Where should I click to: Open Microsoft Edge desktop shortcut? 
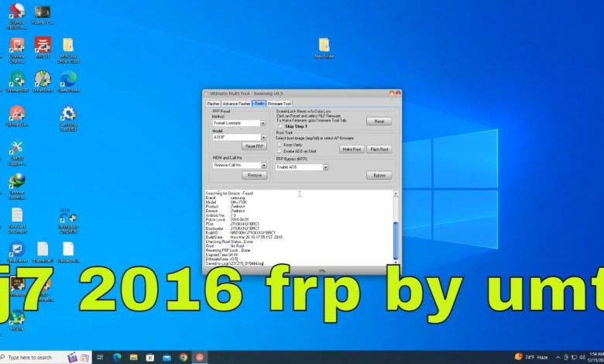point(68,81)
